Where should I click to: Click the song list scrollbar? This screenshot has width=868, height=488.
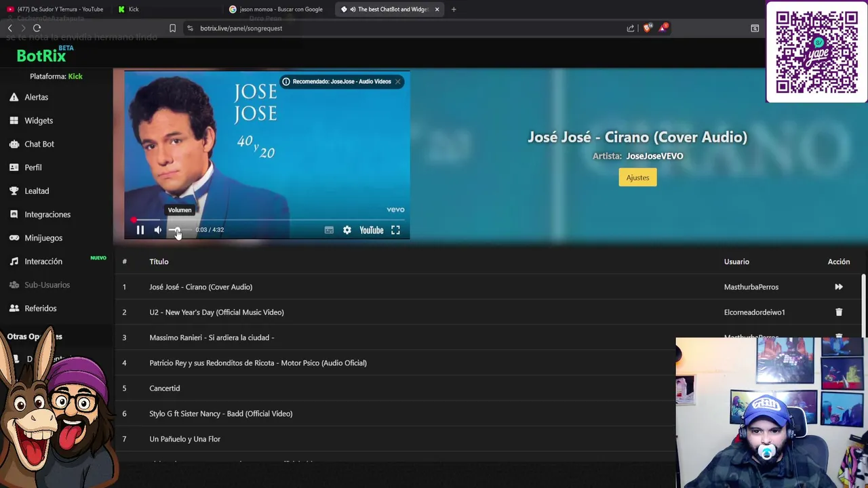pos(863,305)
